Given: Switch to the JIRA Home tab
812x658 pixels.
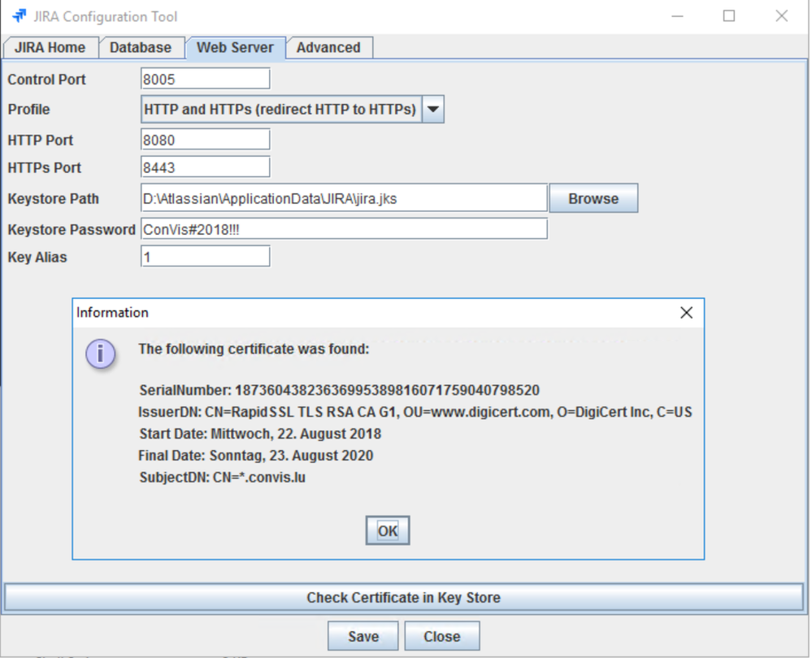Looking at the screenshot, I should (50, 48).
